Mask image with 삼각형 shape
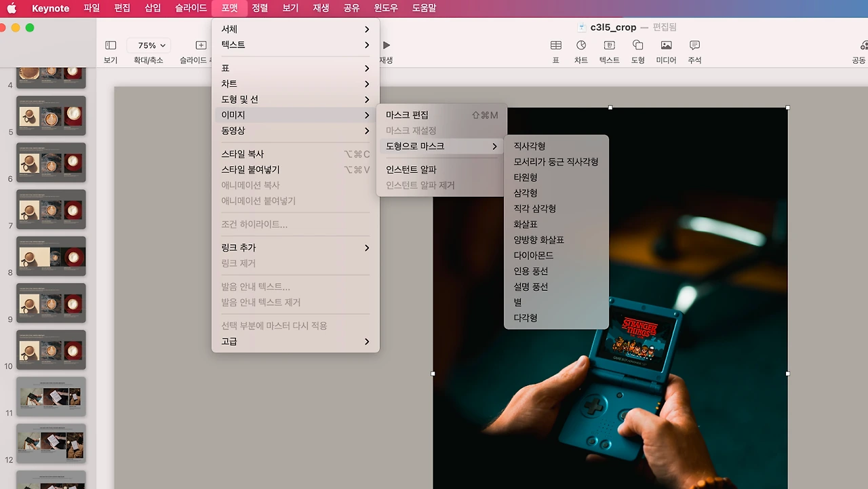 pyautogui.click(x=556, y=193)
